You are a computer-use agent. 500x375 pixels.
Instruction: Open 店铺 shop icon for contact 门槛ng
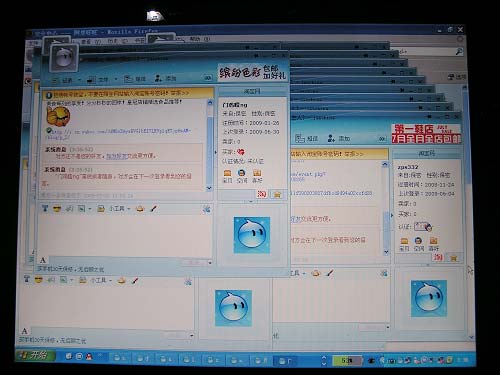click(x=227, y=176)
